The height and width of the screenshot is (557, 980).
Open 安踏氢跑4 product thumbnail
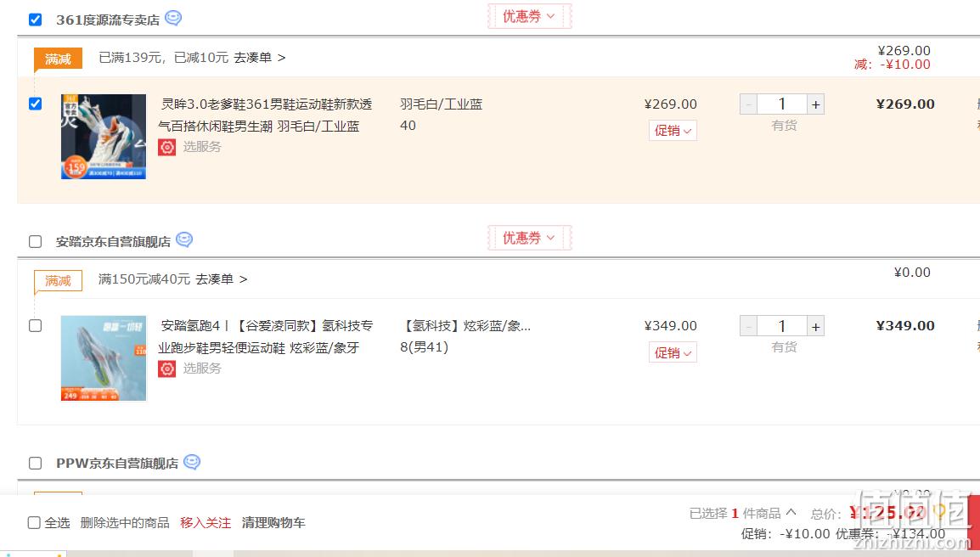(103, 358)
